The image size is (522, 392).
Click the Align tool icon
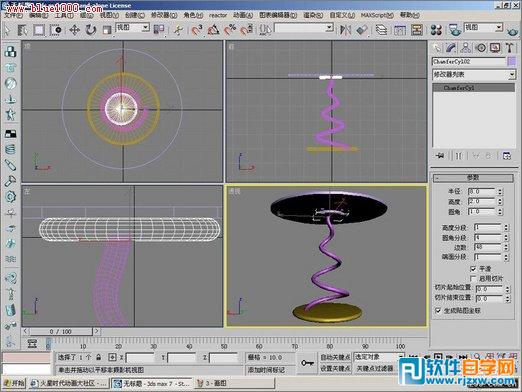tap(361, 30)
